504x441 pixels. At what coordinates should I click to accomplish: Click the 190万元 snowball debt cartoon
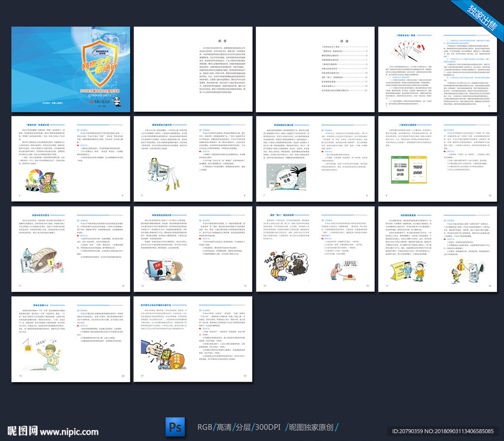pos(286,176)
